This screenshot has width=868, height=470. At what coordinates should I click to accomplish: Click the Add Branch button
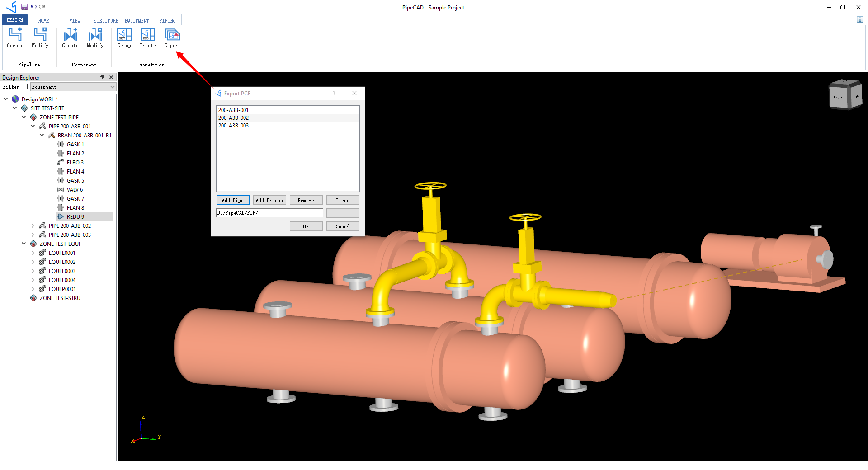[269, 200]
